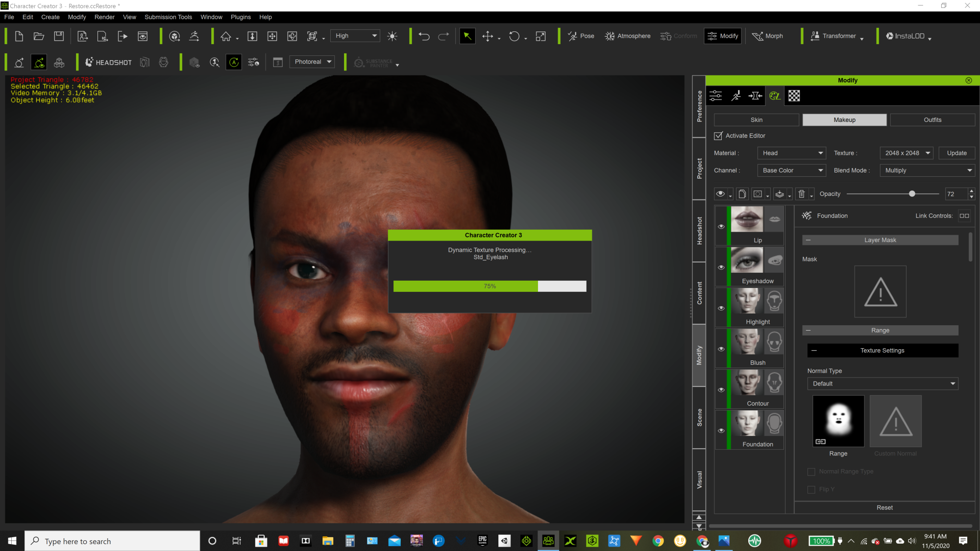This screenshot has width=980, height=551.
Task: Click the Opacity value field
Action: click(956, 194)
